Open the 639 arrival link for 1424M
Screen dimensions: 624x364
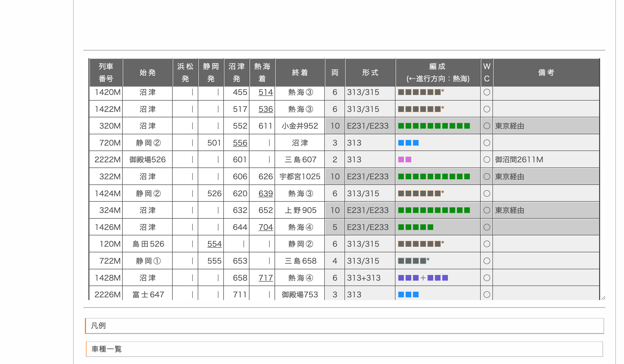(x=265, y=193)
